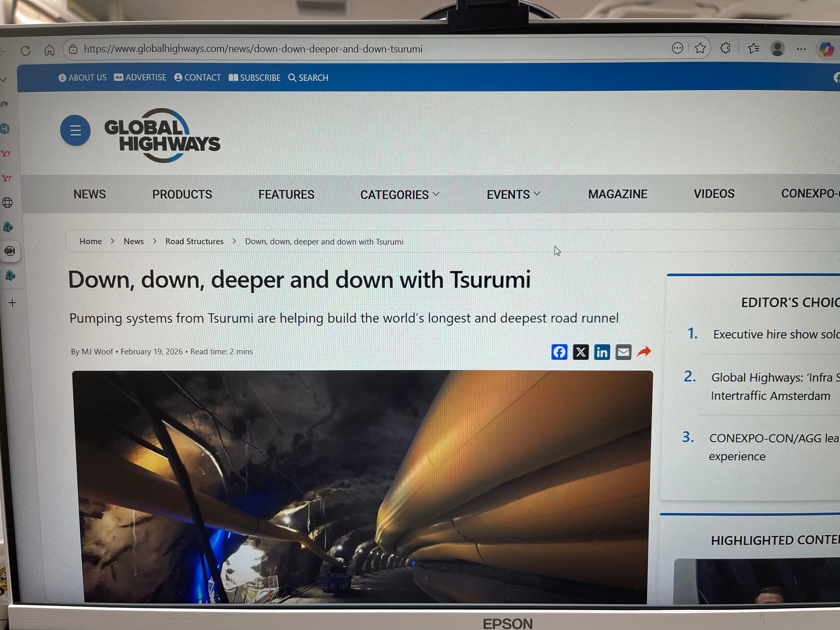The image size is (840, 630).
Task: Share article on X
Action: [581, 352]
